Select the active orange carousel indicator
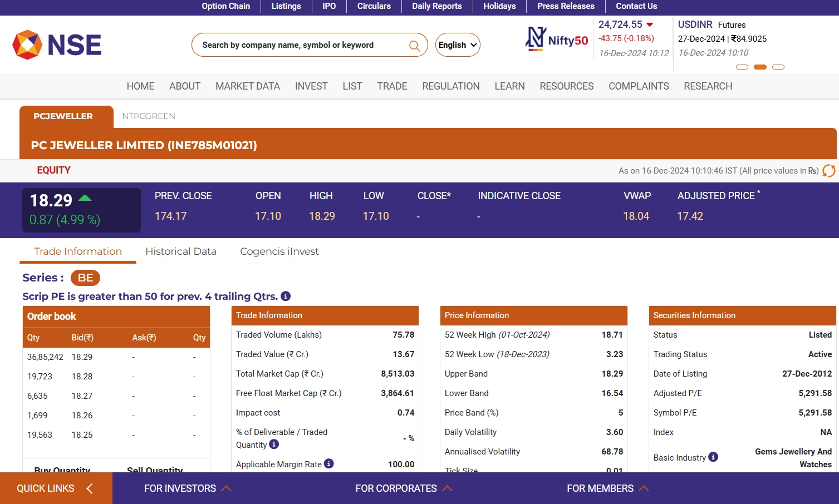Image resolution: width=839 pixels, height=504 pixels. coord(760,67)
